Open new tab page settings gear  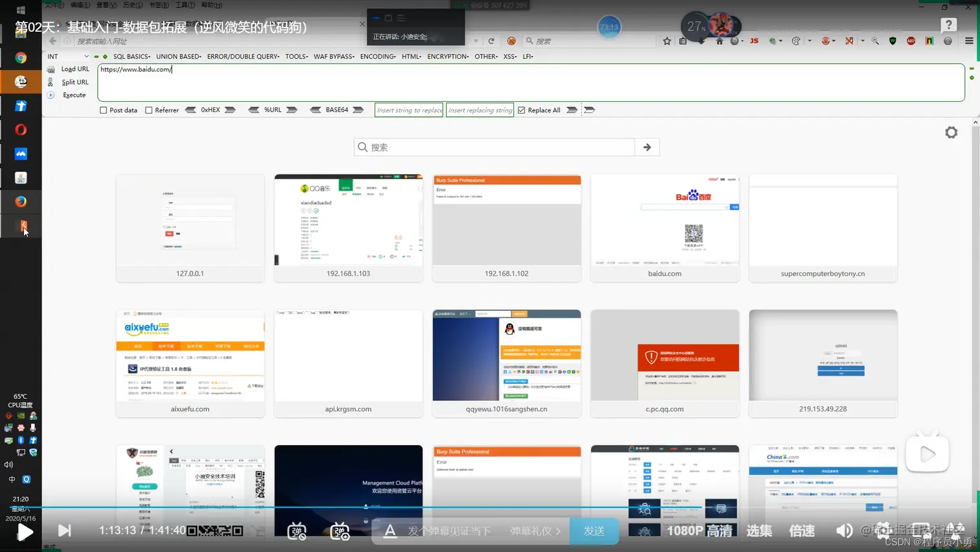pyautogui.click(x=951, y=132)
